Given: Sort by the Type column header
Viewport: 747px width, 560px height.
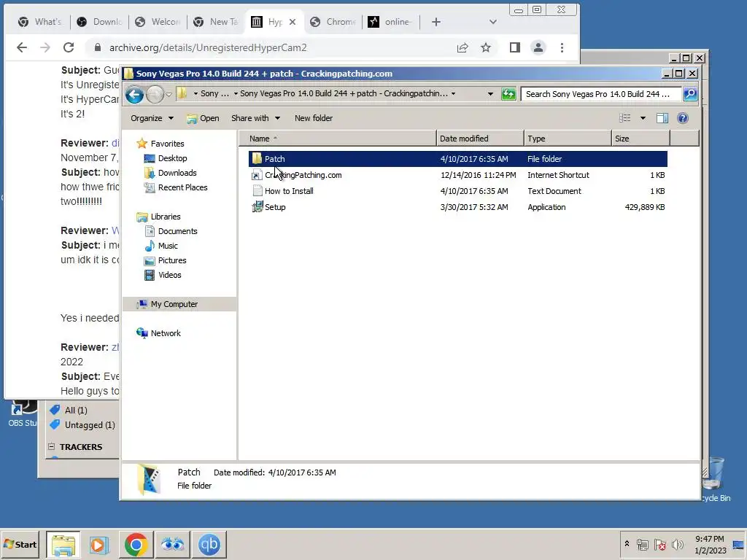Looking at the screenshot, I should (x=568, y=139).
